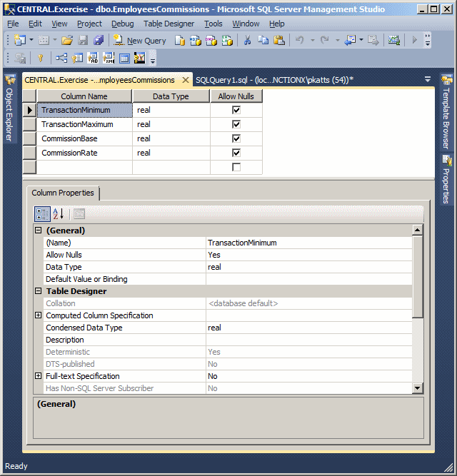Open the Table Designer menu

[169, 24]
